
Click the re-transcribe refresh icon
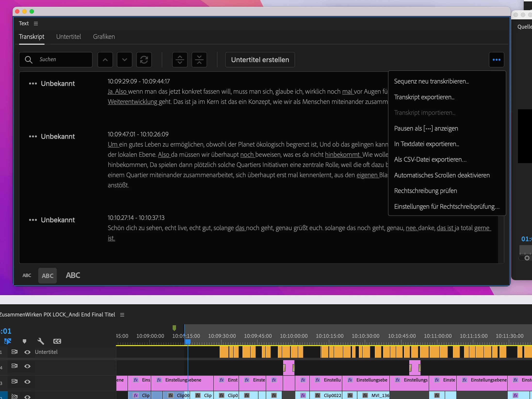pos(144,60)
